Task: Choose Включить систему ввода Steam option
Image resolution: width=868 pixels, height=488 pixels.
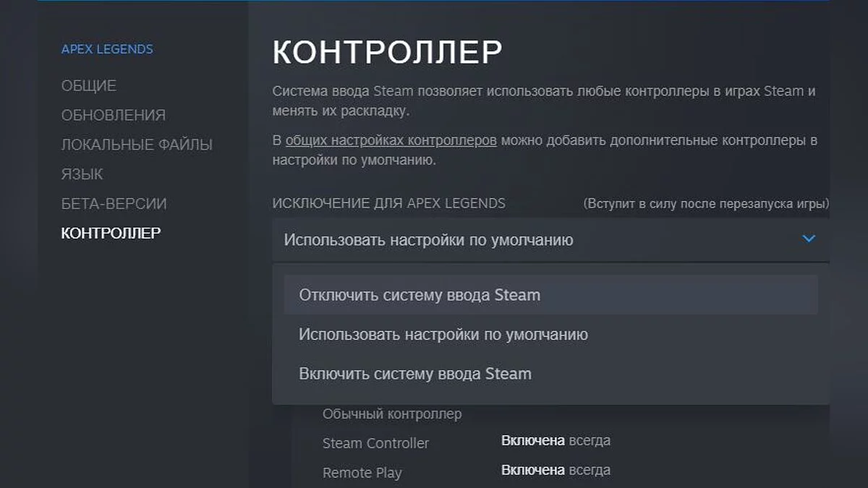Action: 550,374
